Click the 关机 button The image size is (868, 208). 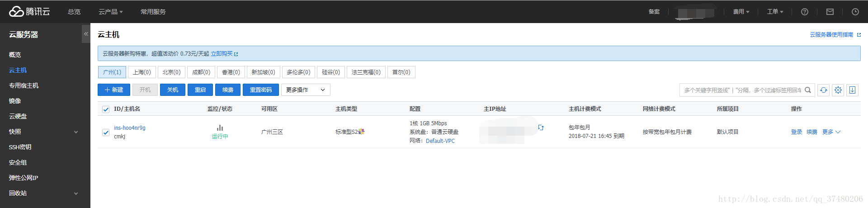coord(173,90)
